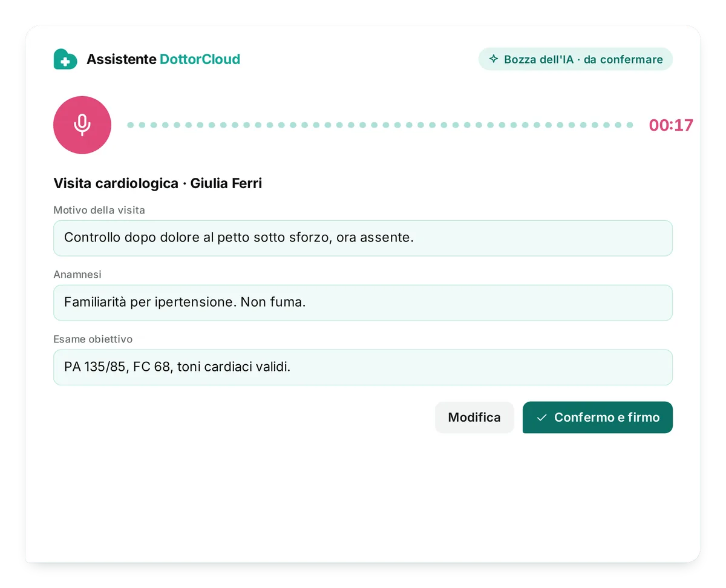This screenshot has height=588, width=726.
Task: Focus the Anamnesi field about ipertensione
Action: pyautogui.click(x=363, y=302)
